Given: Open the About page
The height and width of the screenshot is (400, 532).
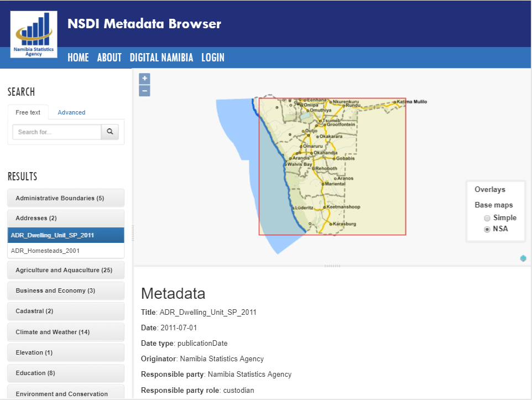Looking at the screenshot, I should [109, 58].
